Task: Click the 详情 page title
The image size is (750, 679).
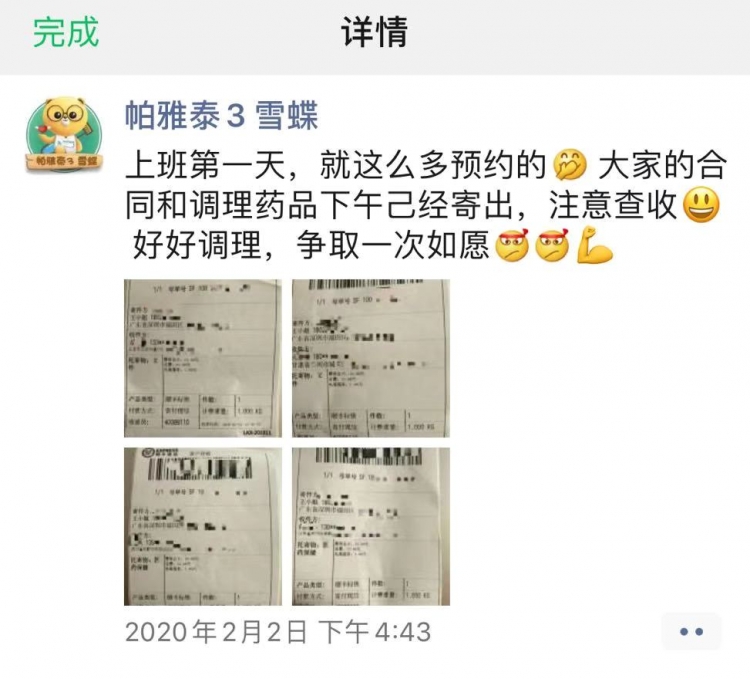Action: pyautogui.click(x=375, y=32)
